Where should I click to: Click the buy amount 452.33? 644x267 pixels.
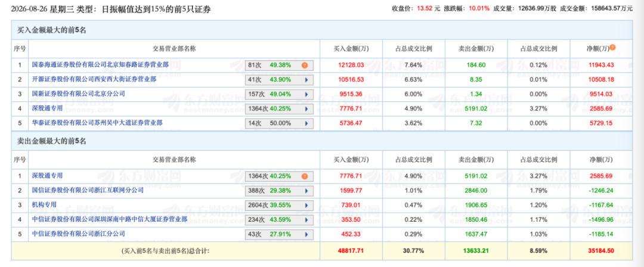pyautogui.click(x=351, y=234)
